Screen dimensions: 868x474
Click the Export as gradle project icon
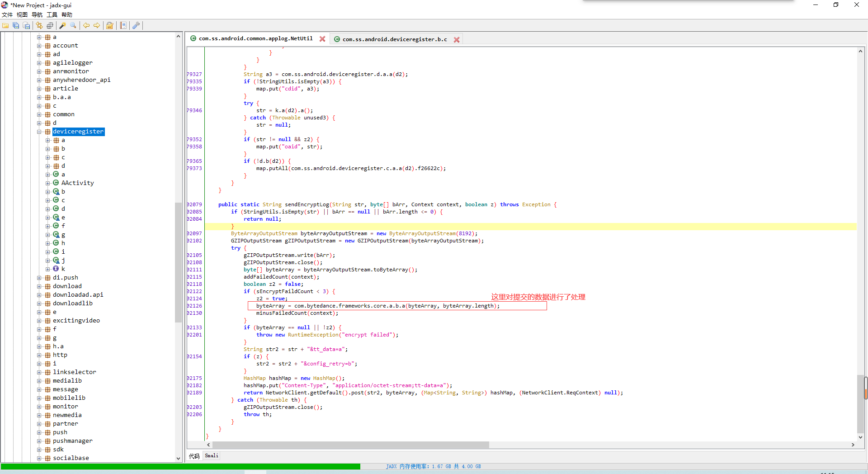click(26, 26)
